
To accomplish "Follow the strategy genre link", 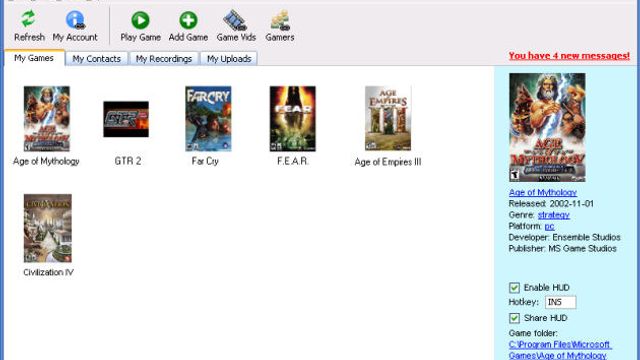I will 553,215.
